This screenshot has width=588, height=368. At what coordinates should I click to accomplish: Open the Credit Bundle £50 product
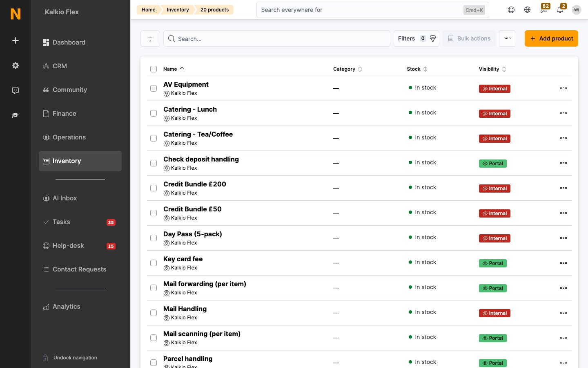pyautogui.click(x=192, y=209)
